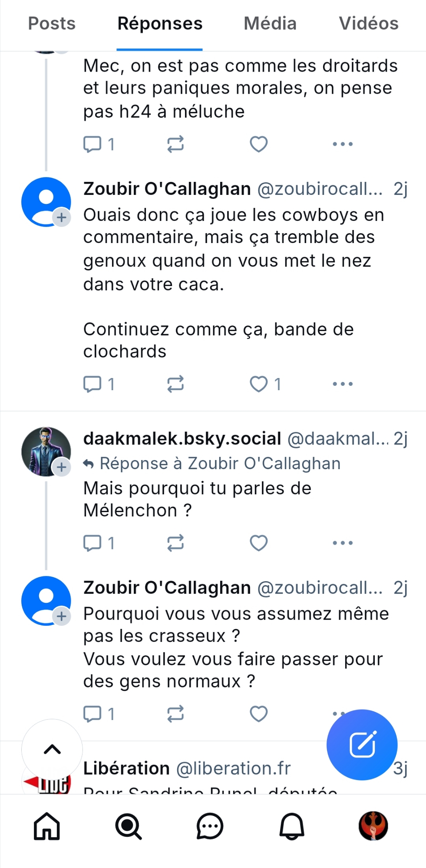426x868 pixels.
Task: Open the Chat messages icon
Action: pyautogui.click(x=210, y=826)
